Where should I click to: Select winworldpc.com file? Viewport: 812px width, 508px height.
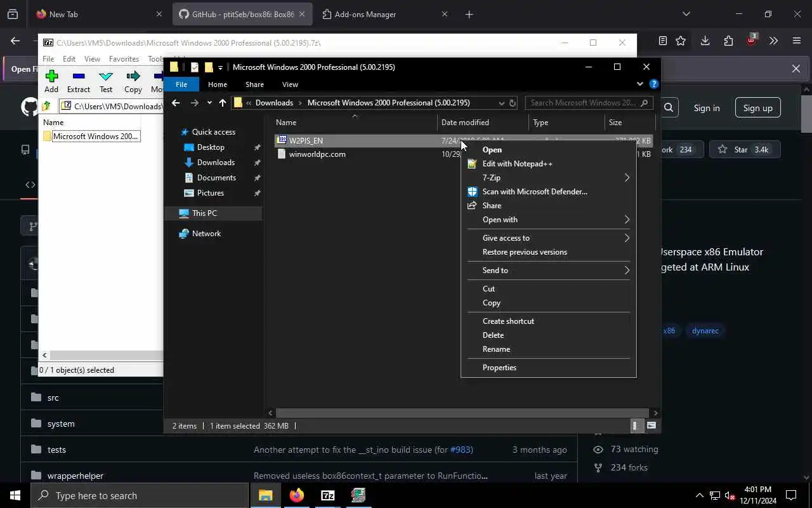(317, 154)
